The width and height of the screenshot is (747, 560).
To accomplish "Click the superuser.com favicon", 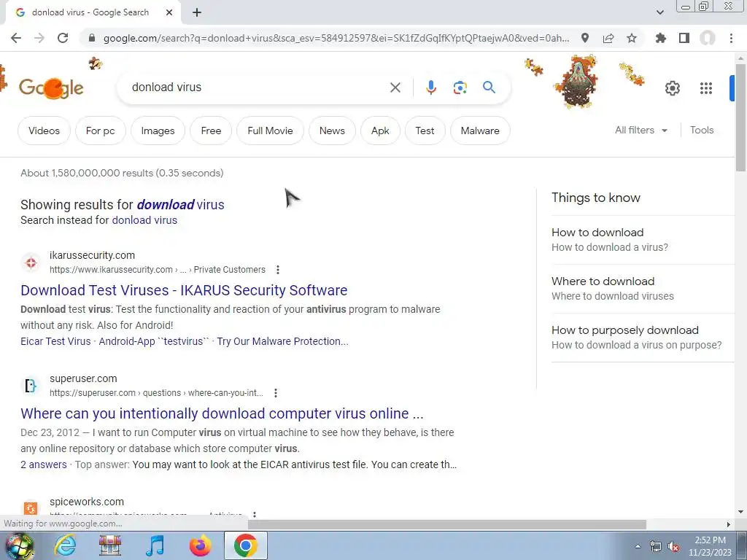I will coord(31,386).
